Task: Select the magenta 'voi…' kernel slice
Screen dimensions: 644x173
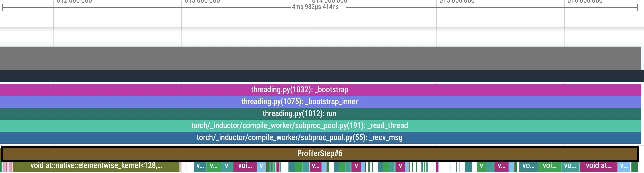Action: 245,166
